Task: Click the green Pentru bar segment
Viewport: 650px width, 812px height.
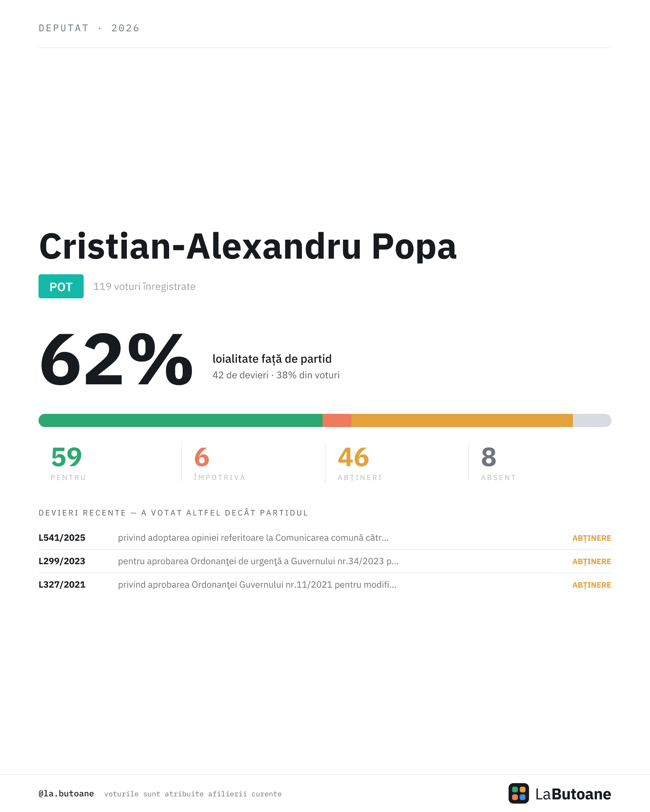Action: pos(181,420)
